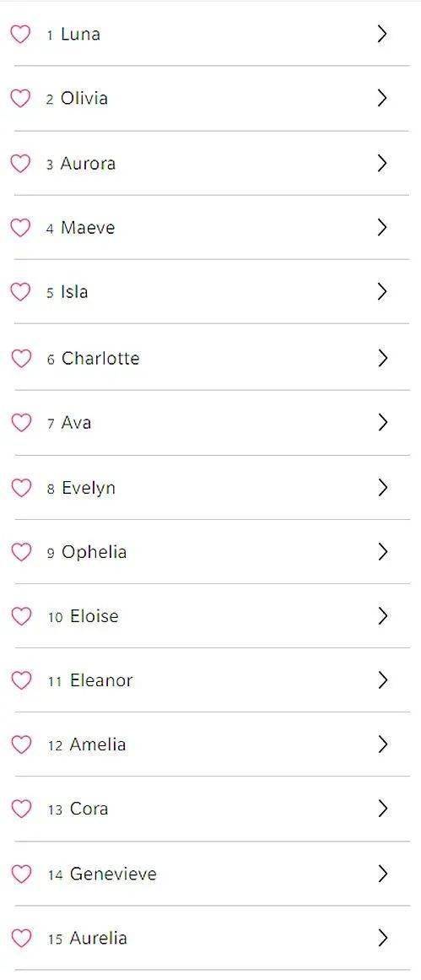The width and height of the screenshot is (421, 980).
Task: Expand Amelia details with right chevron
Action: [x=383, y=744]
